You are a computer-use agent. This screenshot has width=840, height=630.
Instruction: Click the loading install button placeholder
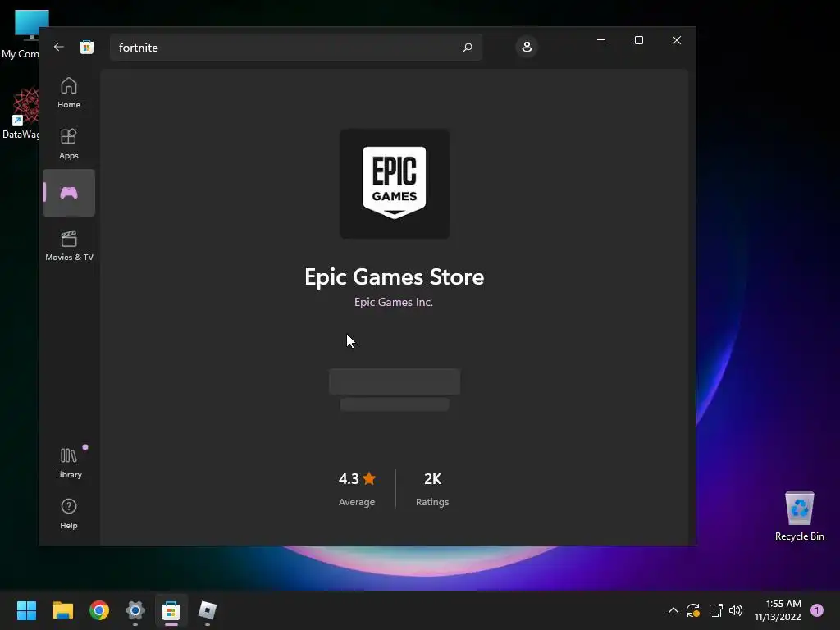tap(395, 381)
